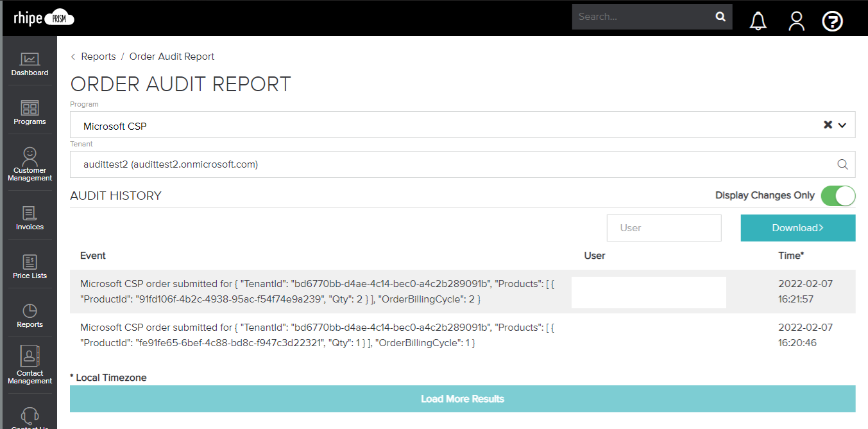Open the Dashboard from the sidebar

point(30,63)
